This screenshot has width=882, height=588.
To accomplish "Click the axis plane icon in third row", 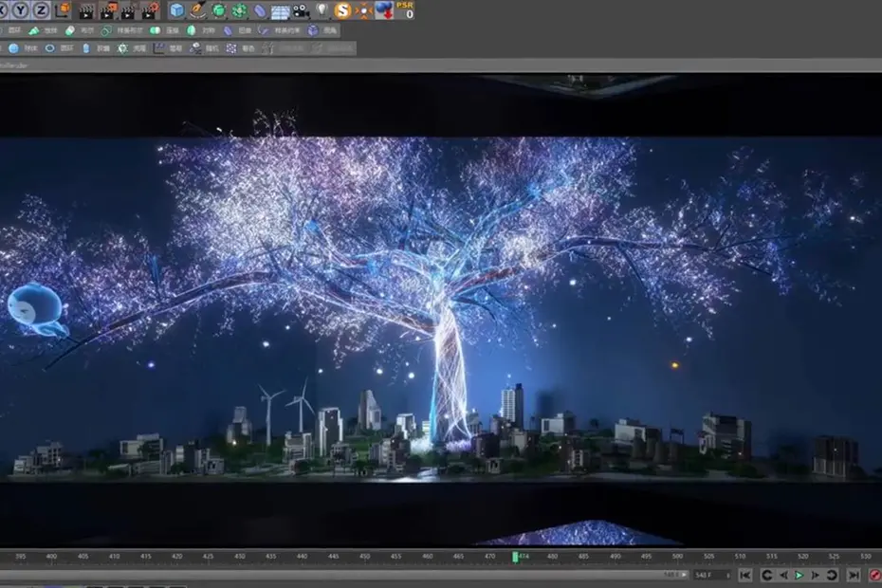I will pos(158,48).
